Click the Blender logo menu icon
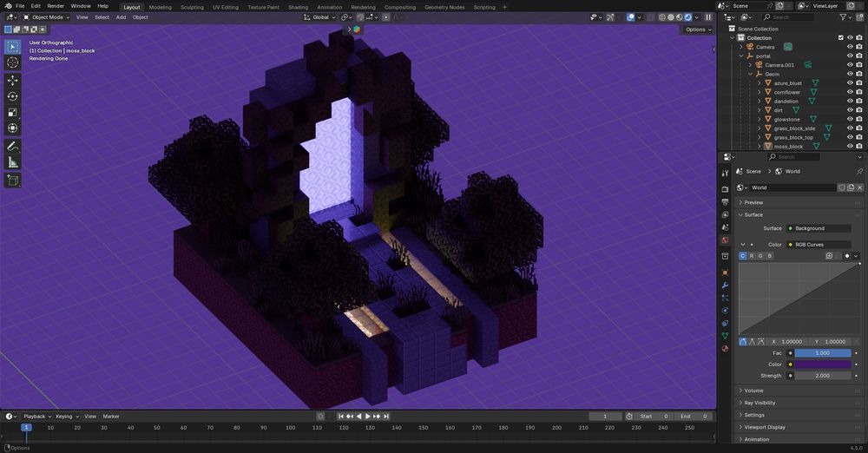 pos(8,6)
